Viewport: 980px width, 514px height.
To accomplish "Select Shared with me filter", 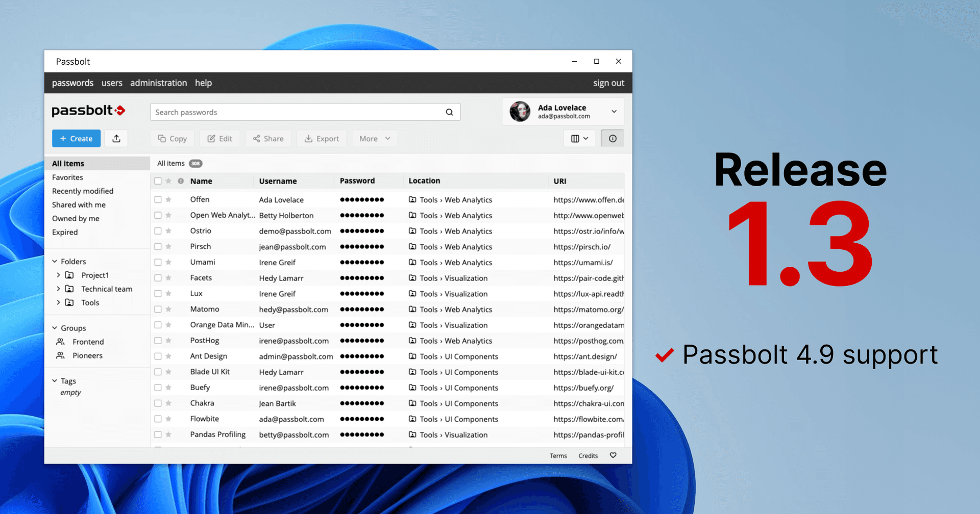I will (79, 204).
